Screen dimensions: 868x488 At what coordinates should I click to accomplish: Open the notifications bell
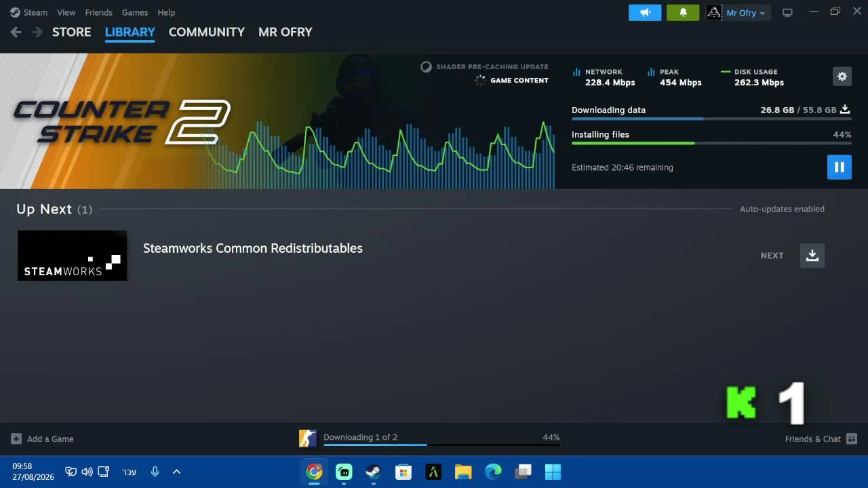coord(683,12)
